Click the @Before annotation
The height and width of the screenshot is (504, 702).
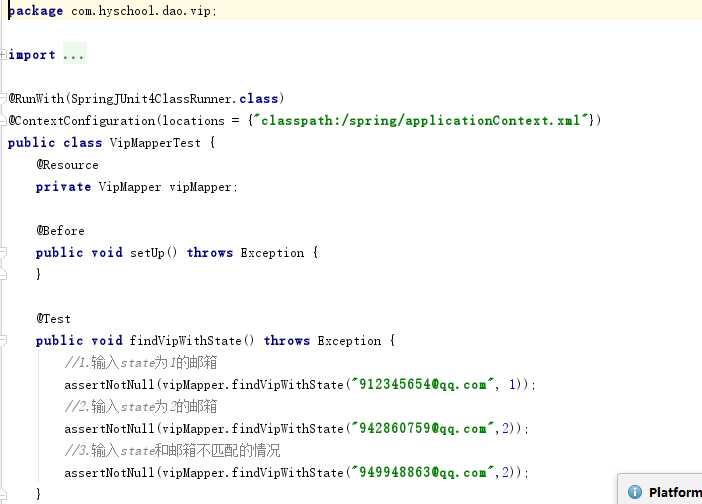[60, 231]
